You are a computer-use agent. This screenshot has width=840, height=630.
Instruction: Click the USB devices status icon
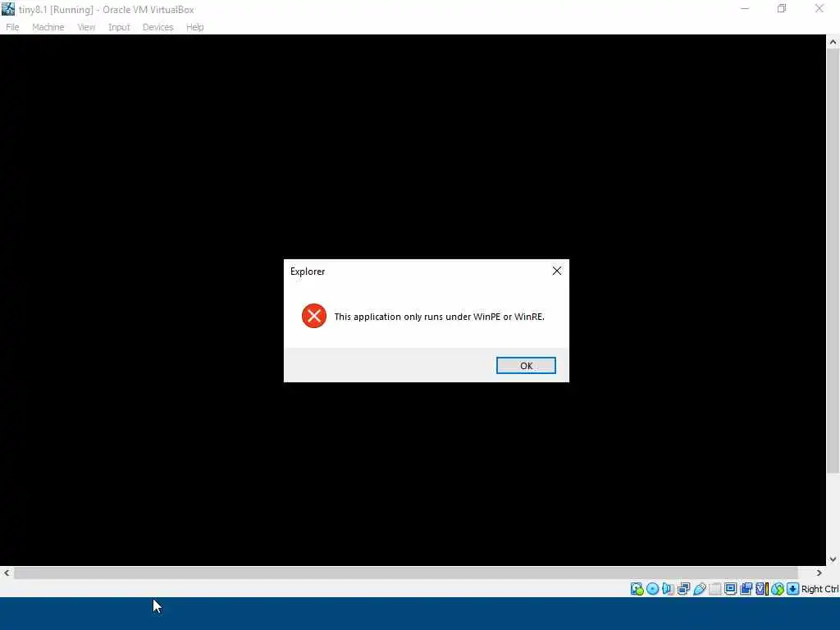(x=699, y=589)
